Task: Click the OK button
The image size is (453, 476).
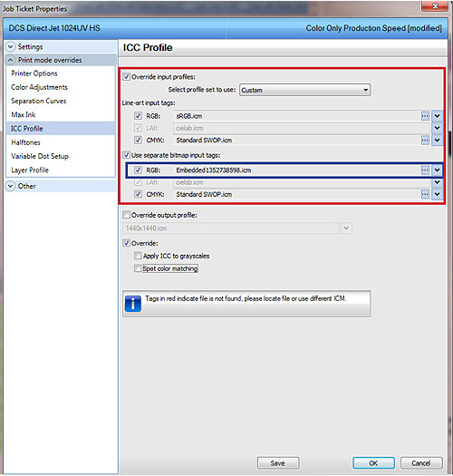Action: click(x=373, y=463)
